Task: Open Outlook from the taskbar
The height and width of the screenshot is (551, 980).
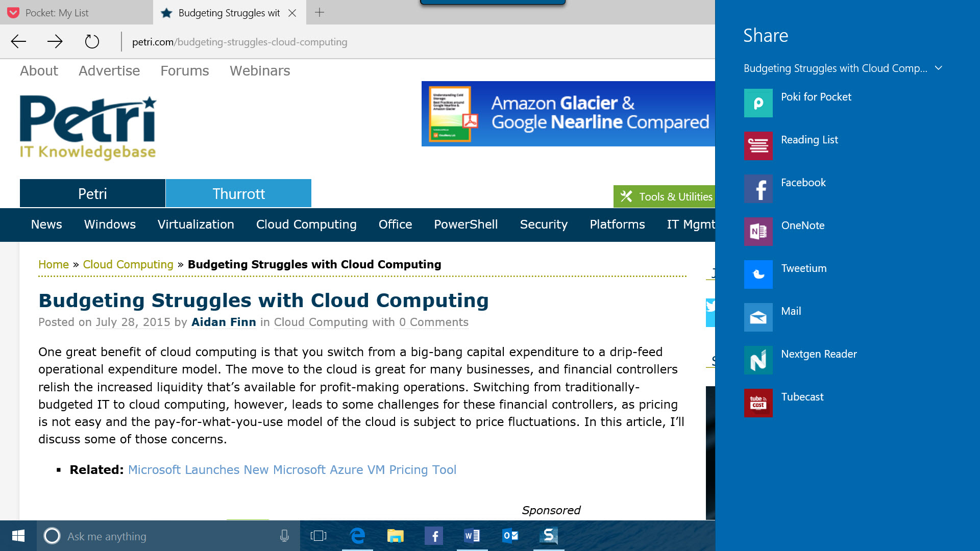Action: point(510,536)
